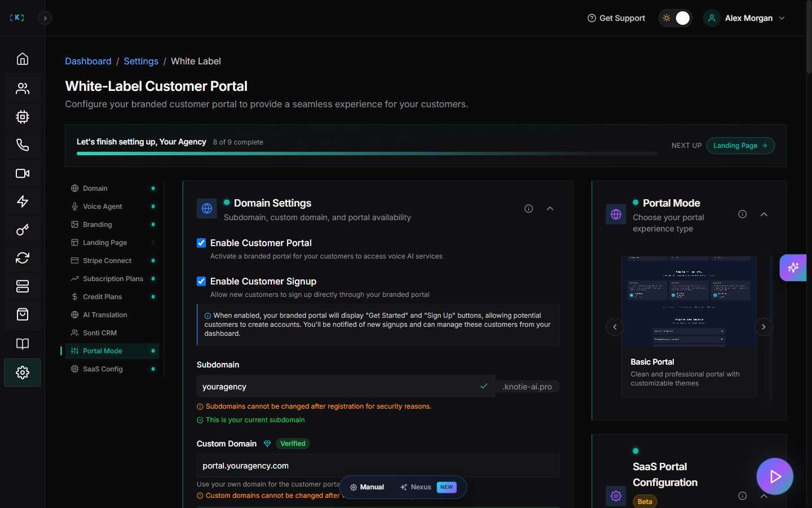Viewport: 812px width, 508px height.
Task: Show next portal mode in carousel
Action: click(764, 327)
